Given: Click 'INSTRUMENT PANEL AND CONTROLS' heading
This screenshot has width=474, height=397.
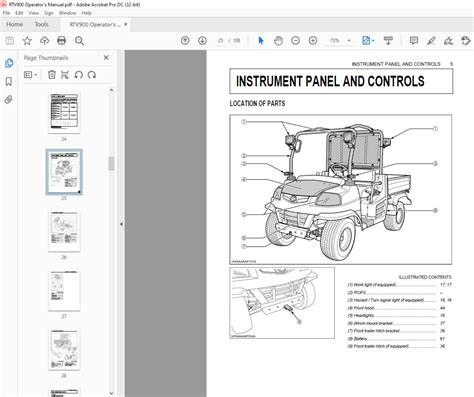Looking at the screenshot, I should coord(330,81).
